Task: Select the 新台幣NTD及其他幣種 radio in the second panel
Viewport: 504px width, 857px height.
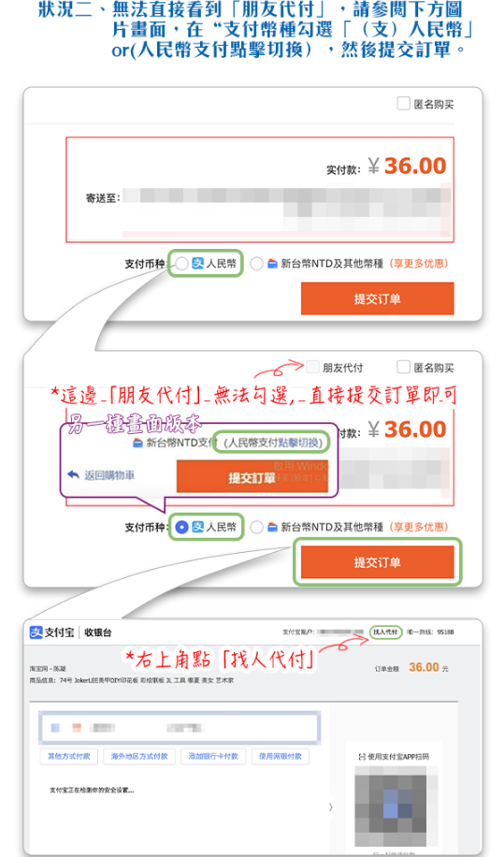Action: click(x=256, y=528)
